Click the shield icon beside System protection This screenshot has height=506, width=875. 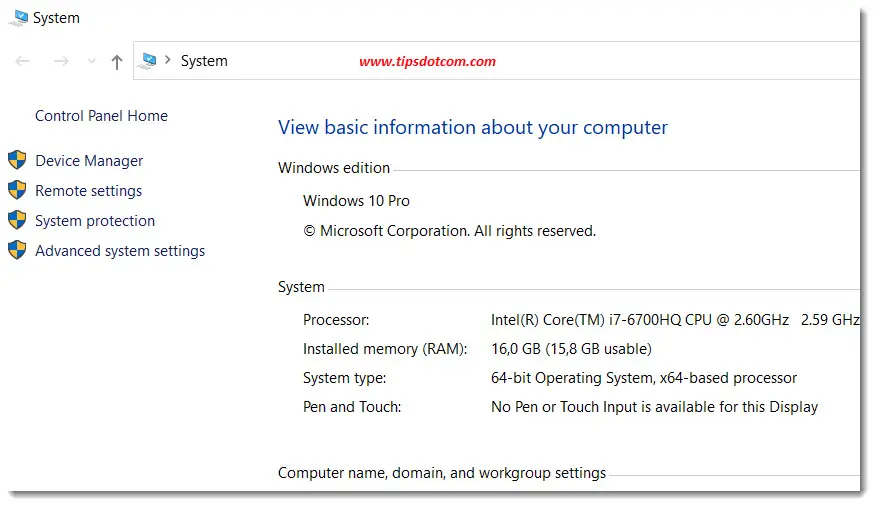pos(17,220)
